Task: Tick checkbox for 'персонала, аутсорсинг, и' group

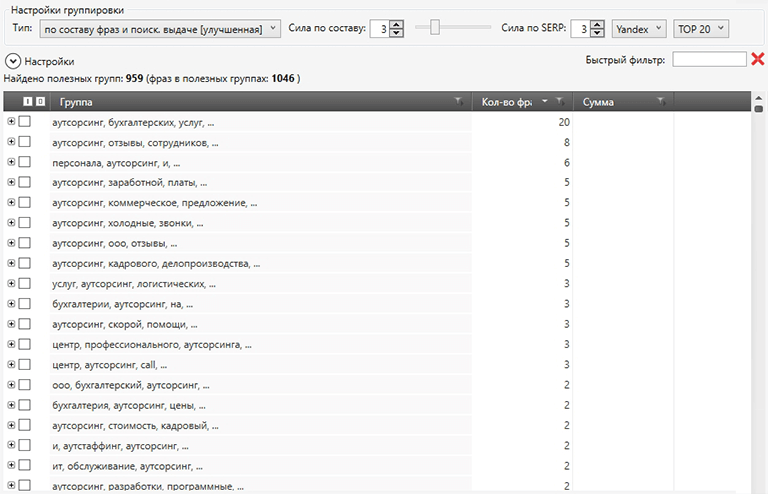Action: [25, 162]
